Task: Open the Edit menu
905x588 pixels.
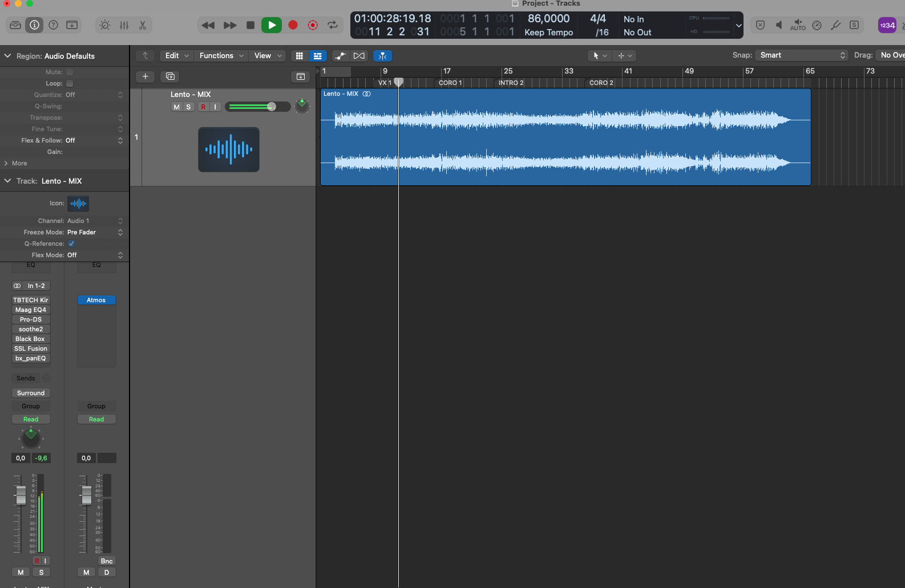Action: coord(177,56)
